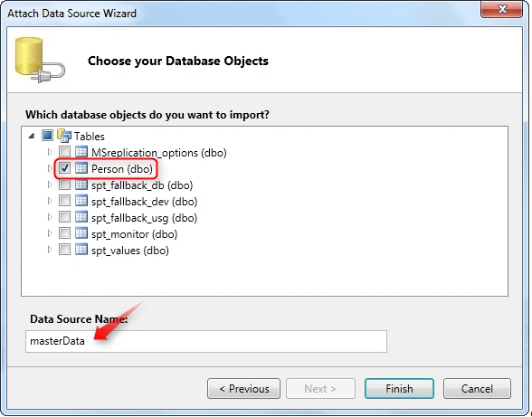Click the spt_fallback_dev table icon

(x=81, y=201)
